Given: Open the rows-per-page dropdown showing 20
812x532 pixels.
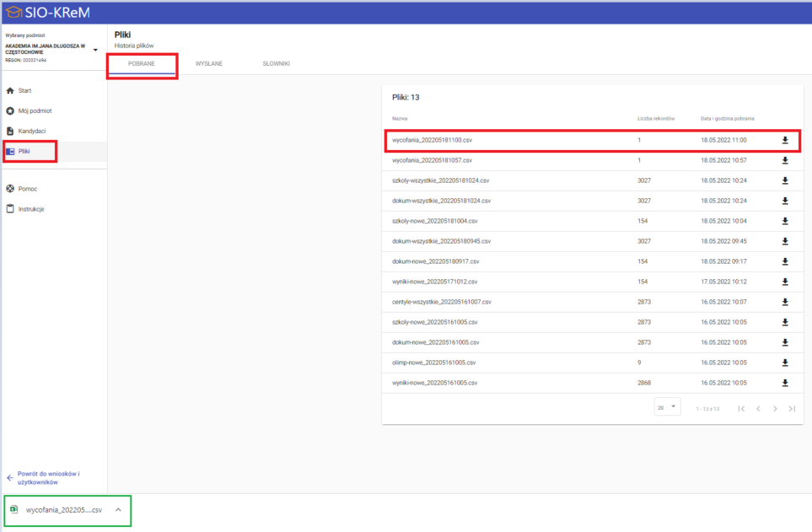Looking at the screenshot, I should (x=666, y=407).
